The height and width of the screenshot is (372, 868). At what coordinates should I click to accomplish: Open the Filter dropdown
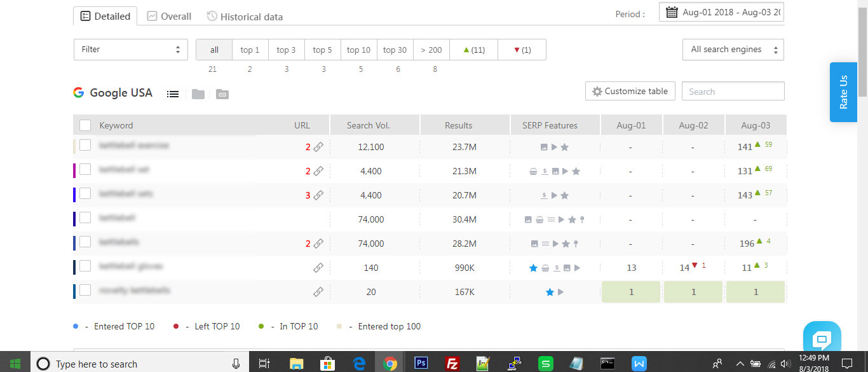click(131, 50)
